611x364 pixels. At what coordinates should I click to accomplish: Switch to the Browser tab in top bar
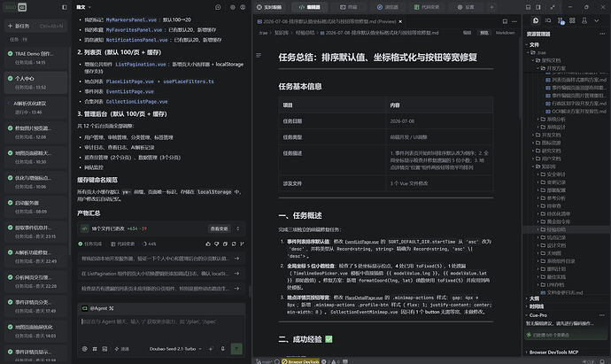[388, 7]
